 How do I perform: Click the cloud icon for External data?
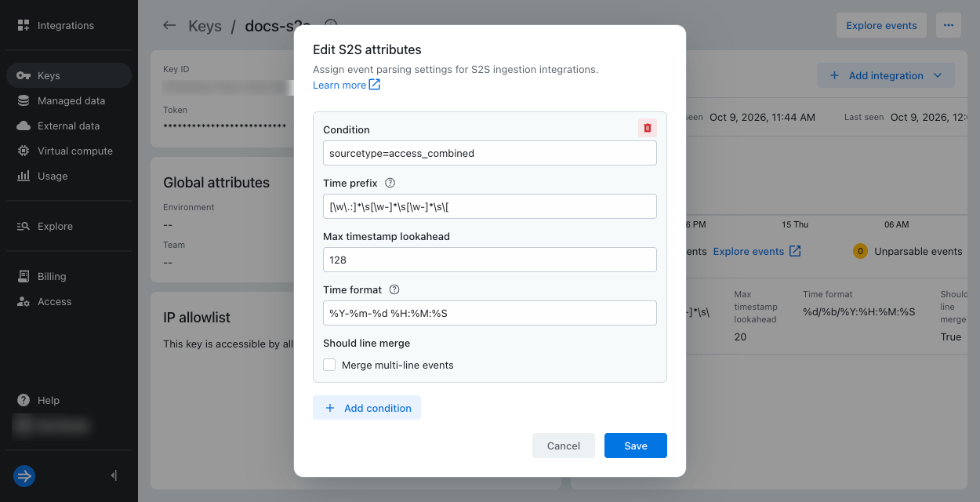(x=24, y=125)
